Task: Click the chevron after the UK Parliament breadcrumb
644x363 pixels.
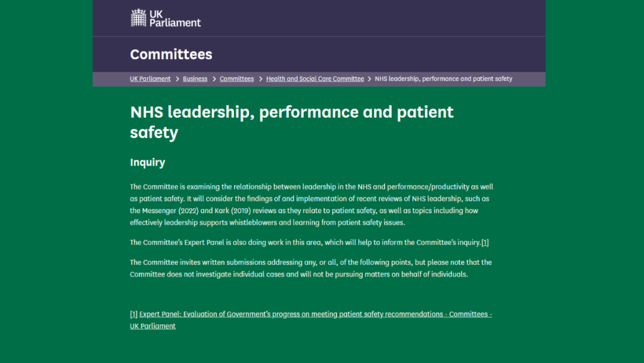Action: click(x=177, y=79)
